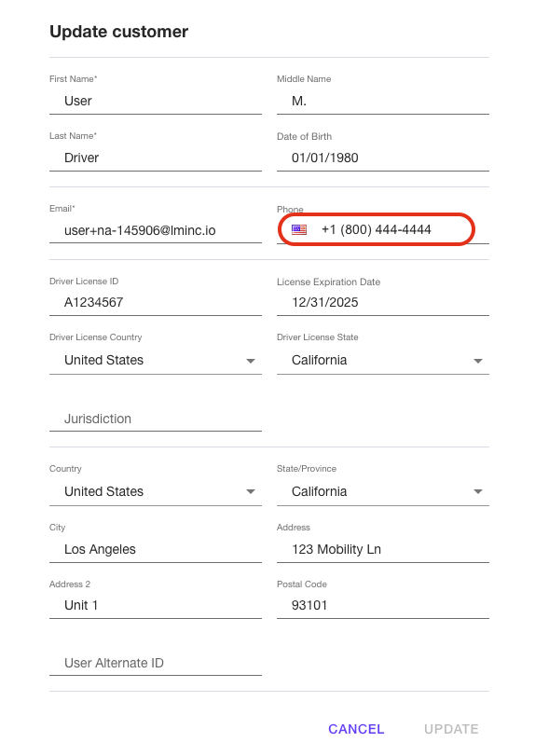This screenshot has height=756, width=535.
Task: Focus the Driver License ID field
Action: [x=156, y=303]
